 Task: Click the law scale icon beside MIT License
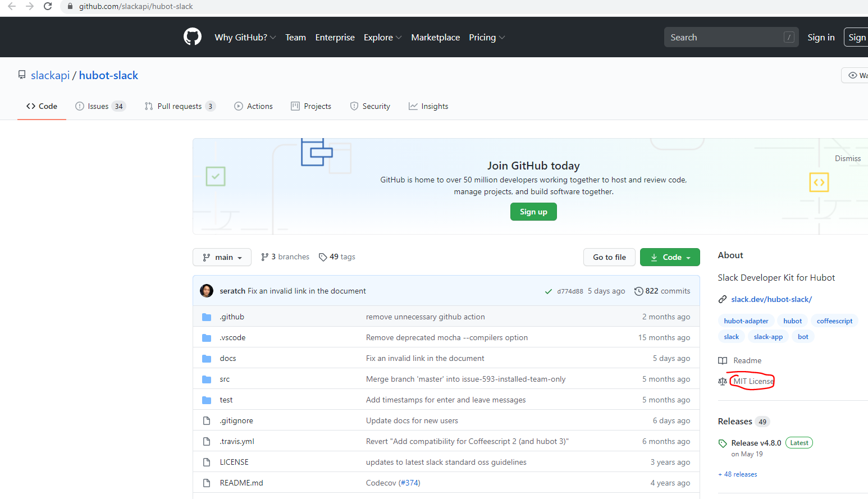[723, 381]
